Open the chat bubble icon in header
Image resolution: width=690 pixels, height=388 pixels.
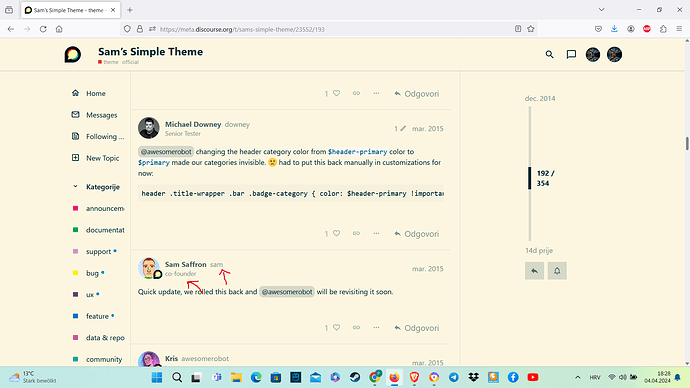[571, 55]
